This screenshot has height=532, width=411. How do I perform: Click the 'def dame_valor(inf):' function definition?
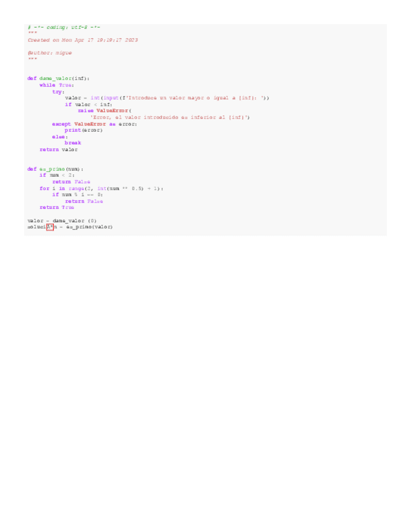click(58, 78)
